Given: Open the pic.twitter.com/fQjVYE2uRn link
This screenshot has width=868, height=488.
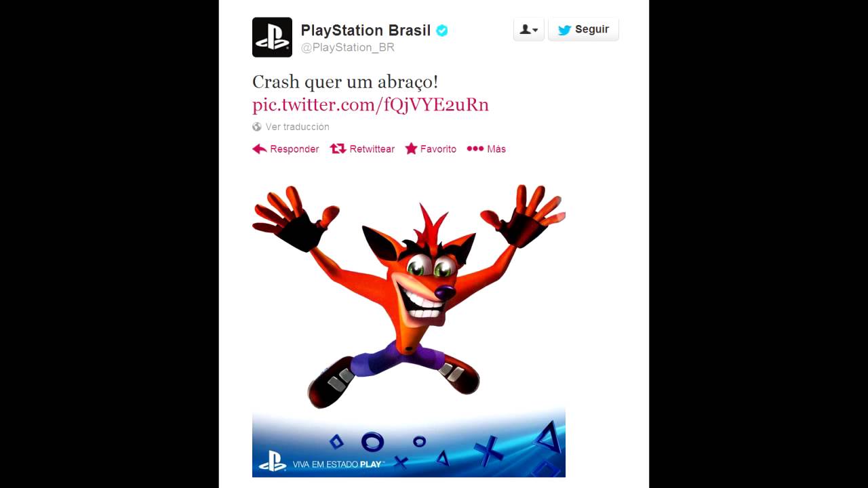Looking at the screenshot, I should click(x=370, y=104).
